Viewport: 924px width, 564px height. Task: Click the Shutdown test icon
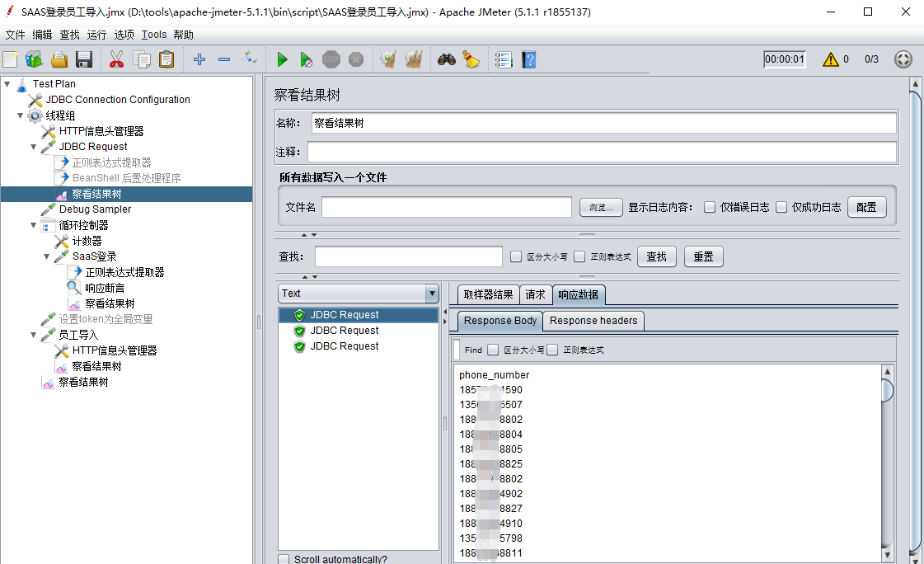click(x=356, y=59)
